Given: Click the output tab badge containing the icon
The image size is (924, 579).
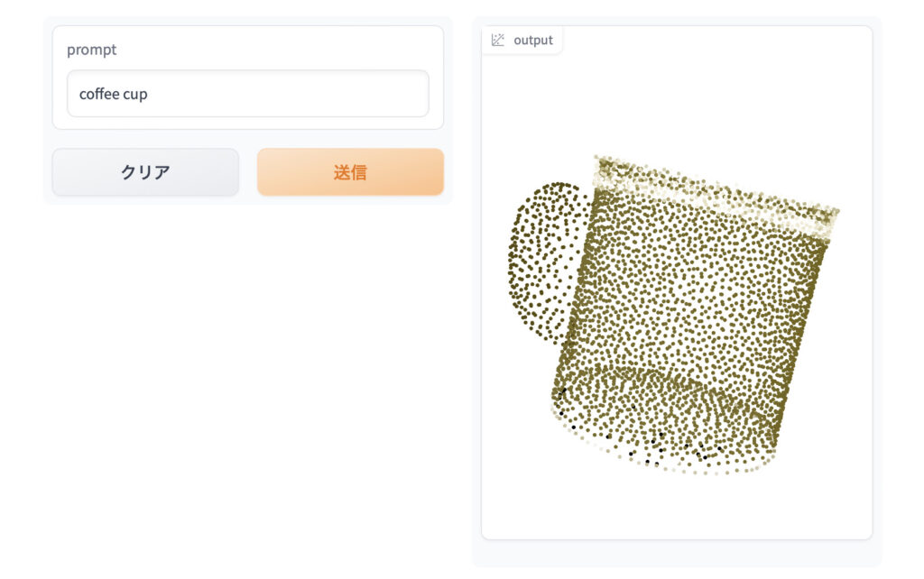Looking at the screenshot, I should pos(522,40).
